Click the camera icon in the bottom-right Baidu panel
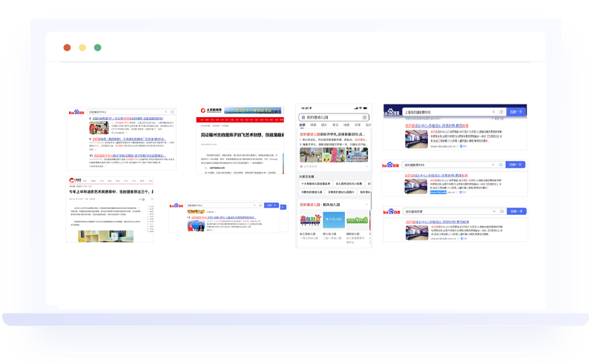This screenshot has width=589, height=364. pyautogui.click(x=501, y=211)
